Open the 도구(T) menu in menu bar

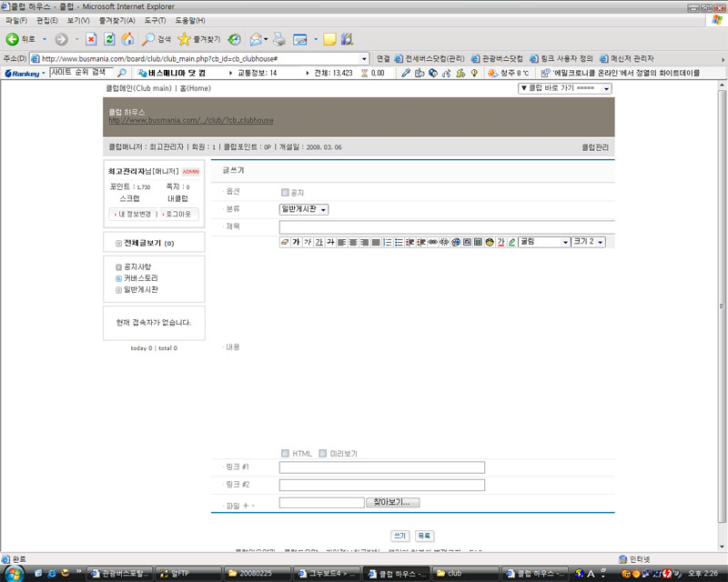point(155,20)
